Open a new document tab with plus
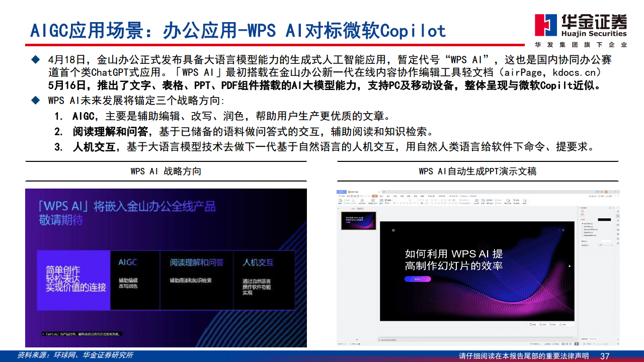This screenshot has width=644, height=362. pos(384,192)
